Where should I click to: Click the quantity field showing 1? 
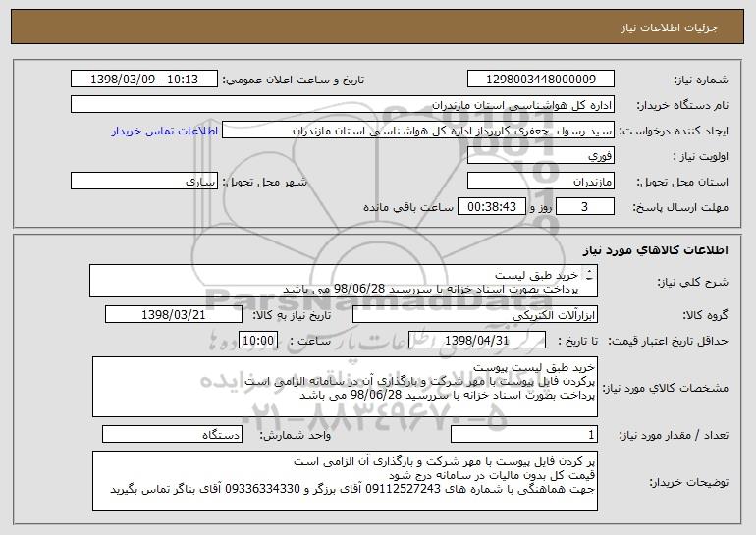point(524,434)
